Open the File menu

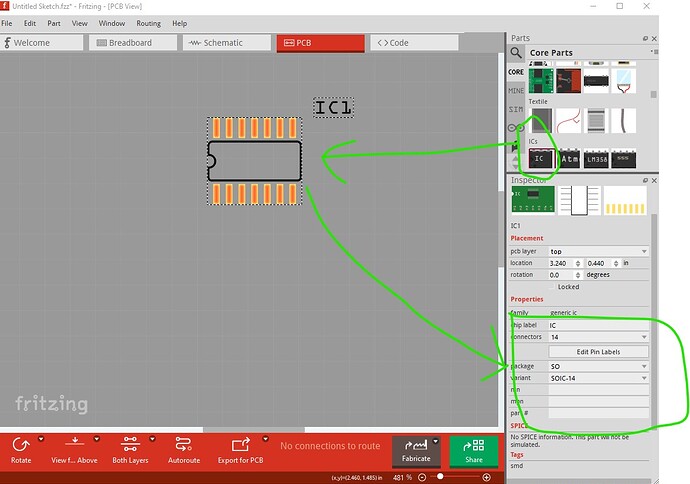coord(7,23)
